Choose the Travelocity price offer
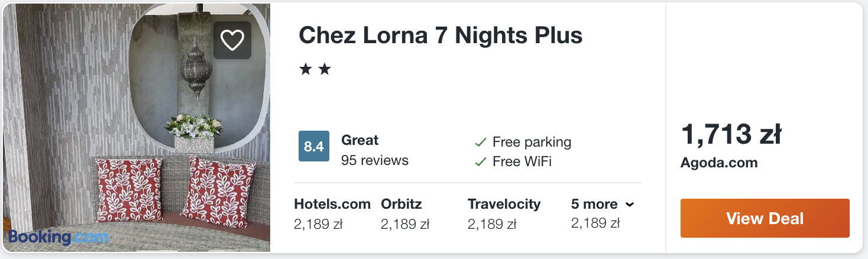Viewport: 868px width, 259px height. tap(504, 213)
